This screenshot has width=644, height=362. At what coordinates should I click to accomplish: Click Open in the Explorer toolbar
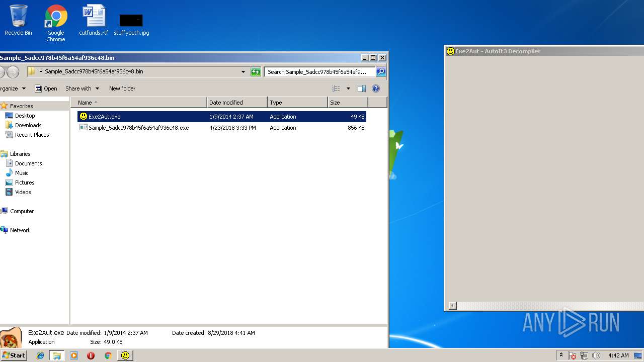(46, 88)
